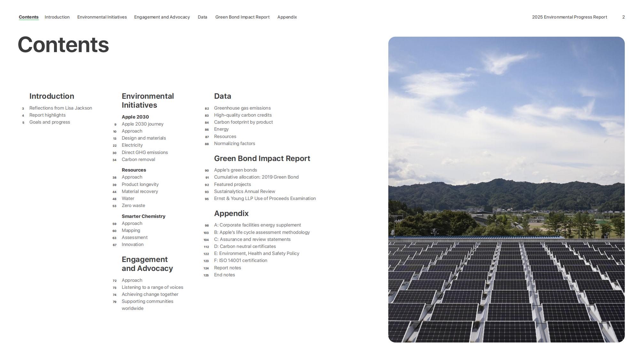Go to 'Material recovery' entry

pos(140,191)
